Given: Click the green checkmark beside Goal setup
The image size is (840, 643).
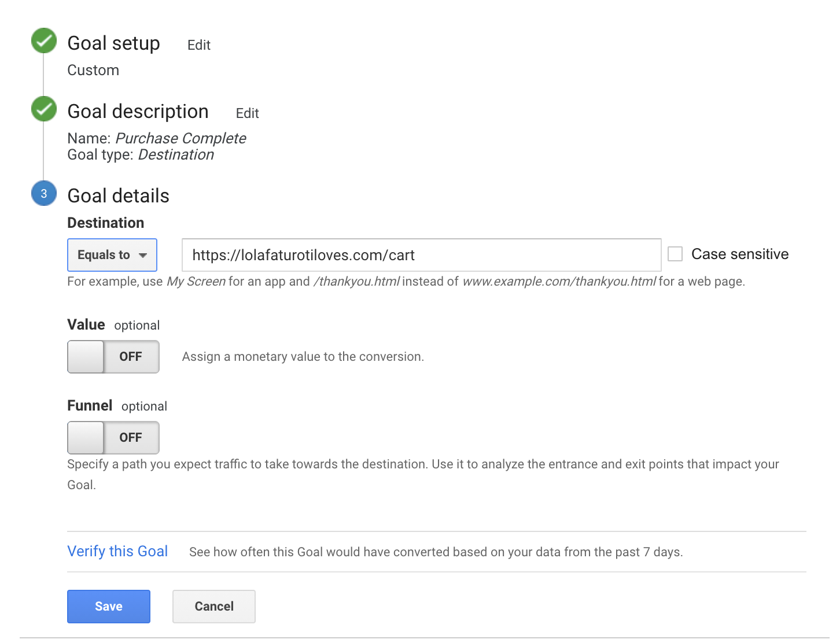Looking at the screenshot, I should pos(44,40).
